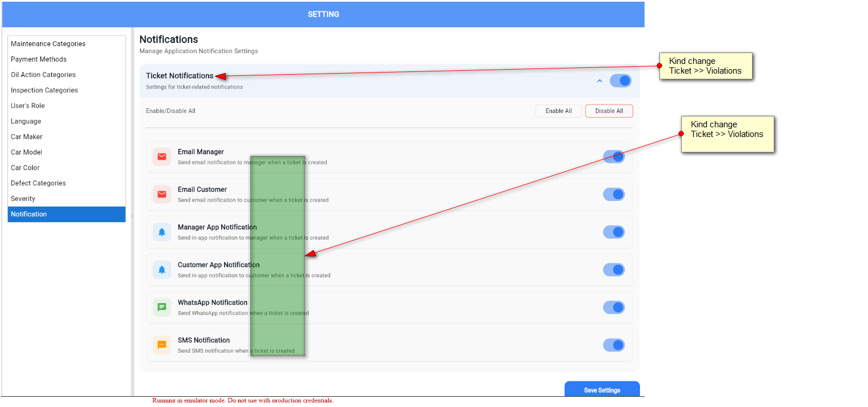Click the Customer App Notification bell icon

click(x=162, y=270)
